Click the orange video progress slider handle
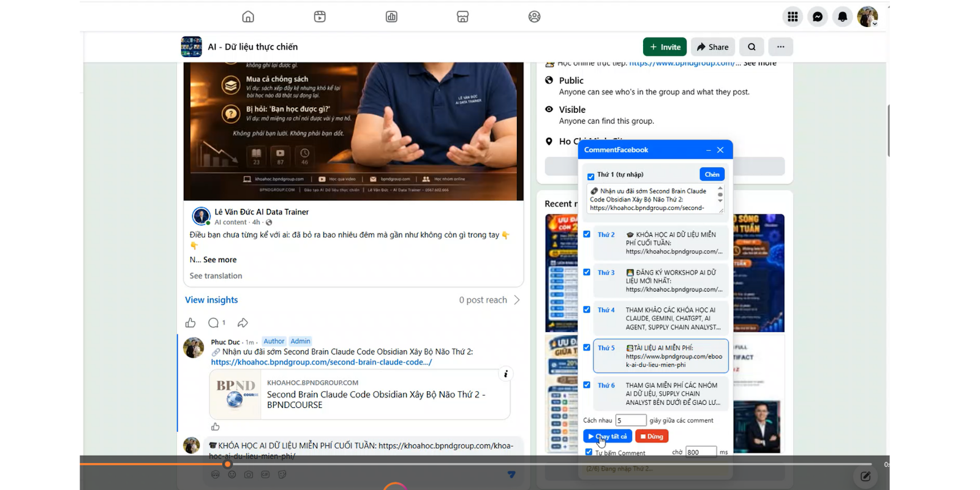980x490 pixels. pos(228,464)
